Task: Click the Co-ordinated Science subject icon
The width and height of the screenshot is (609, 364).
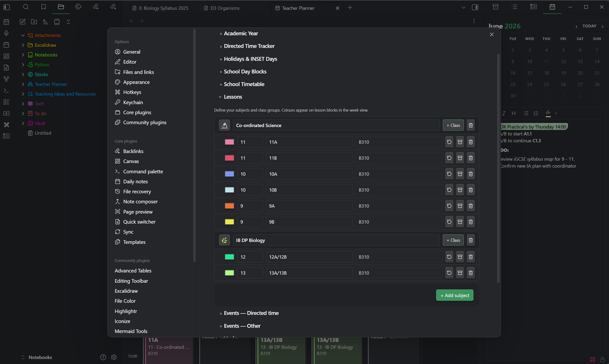Action: tap(224, 125)
